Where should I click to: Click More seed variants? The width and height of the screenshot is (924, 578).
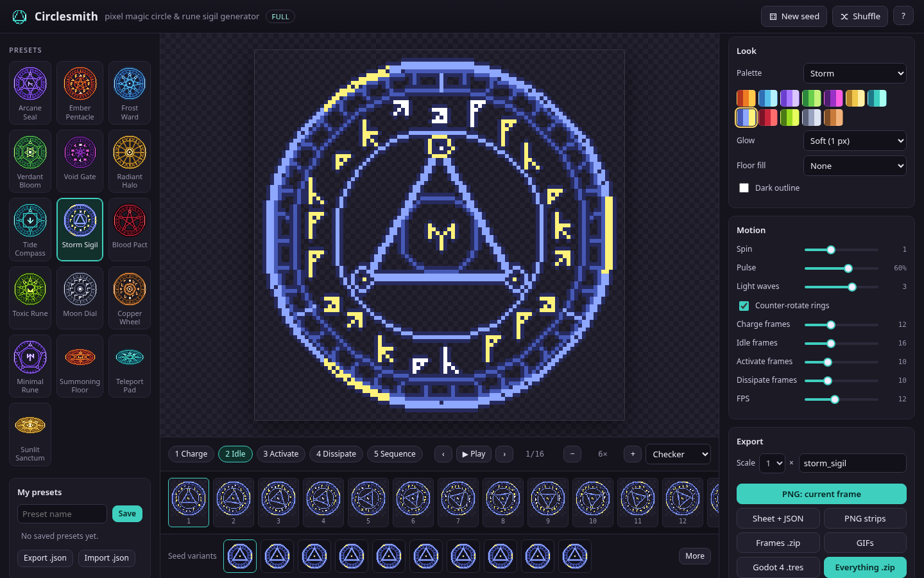[x=694, y=556]
